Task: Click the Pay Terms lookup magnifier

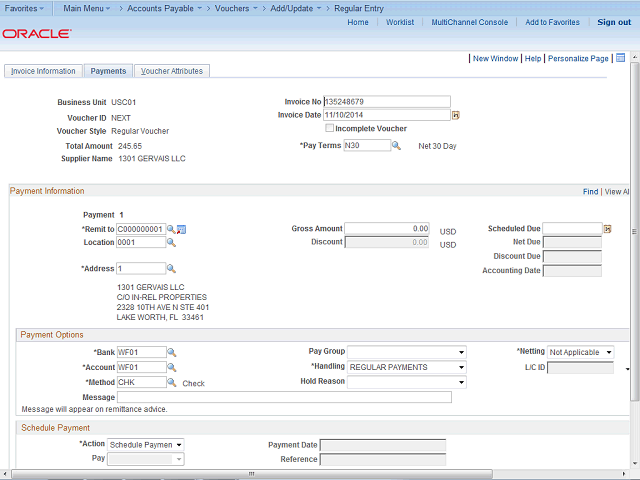Action: [x=396, y=146]
